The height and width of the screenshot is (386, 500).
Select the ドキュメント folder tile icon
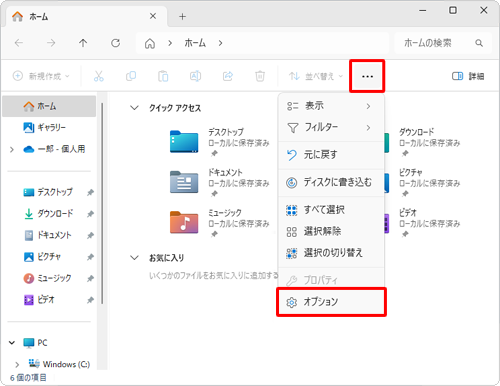coord(184,182)
